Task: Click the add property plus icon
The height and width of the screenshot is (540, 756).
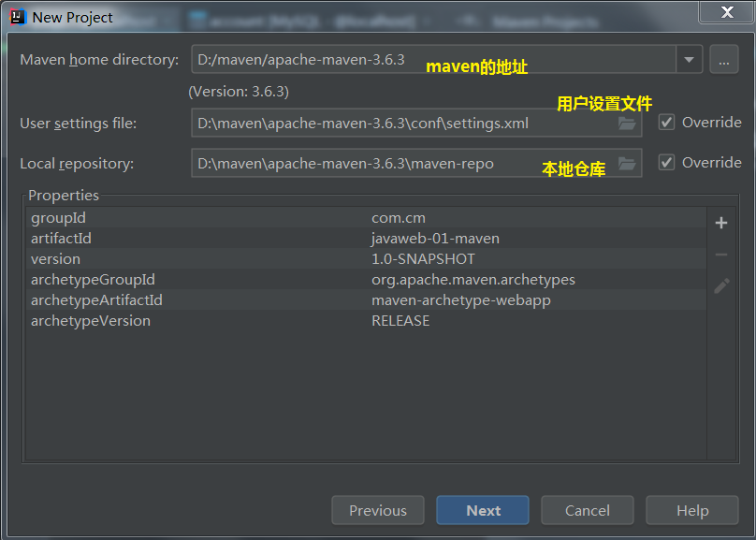Action: [x=721, y=223]
